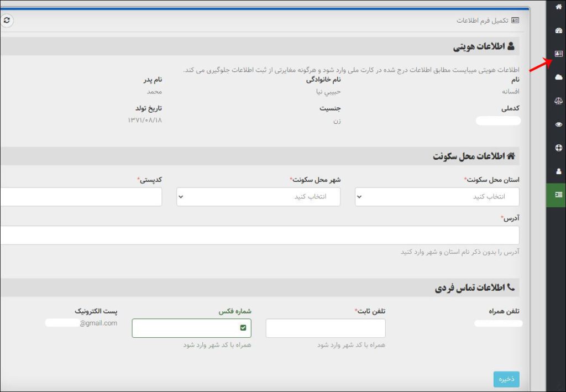The image size is (566, 392).
Task: Click the تلفن ثابت input field
Action: point(326,328)
